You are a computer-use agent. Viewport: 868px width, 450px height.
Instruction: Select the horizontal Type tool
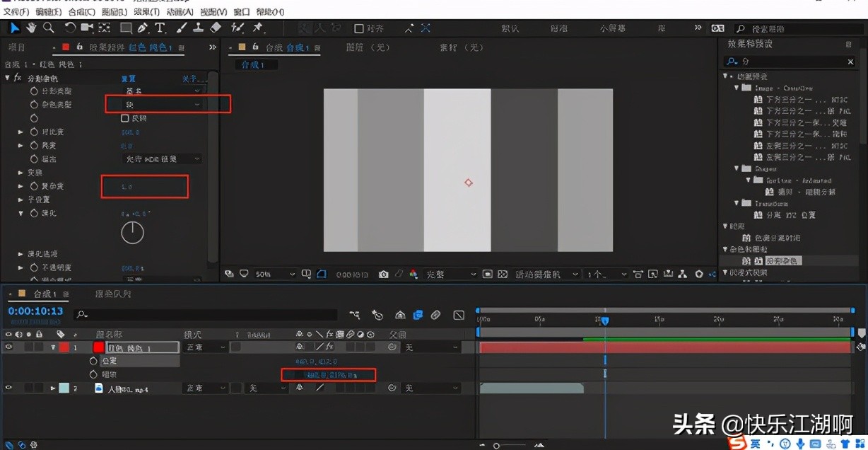coord(160,28)
